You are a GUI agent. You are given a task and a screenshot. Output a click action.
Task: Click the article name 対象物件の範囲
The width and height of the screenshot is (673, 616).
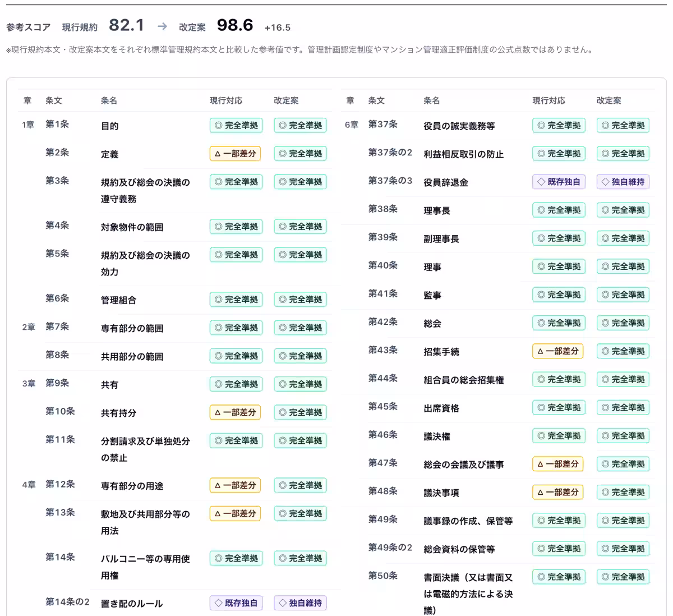click(132, 227)
